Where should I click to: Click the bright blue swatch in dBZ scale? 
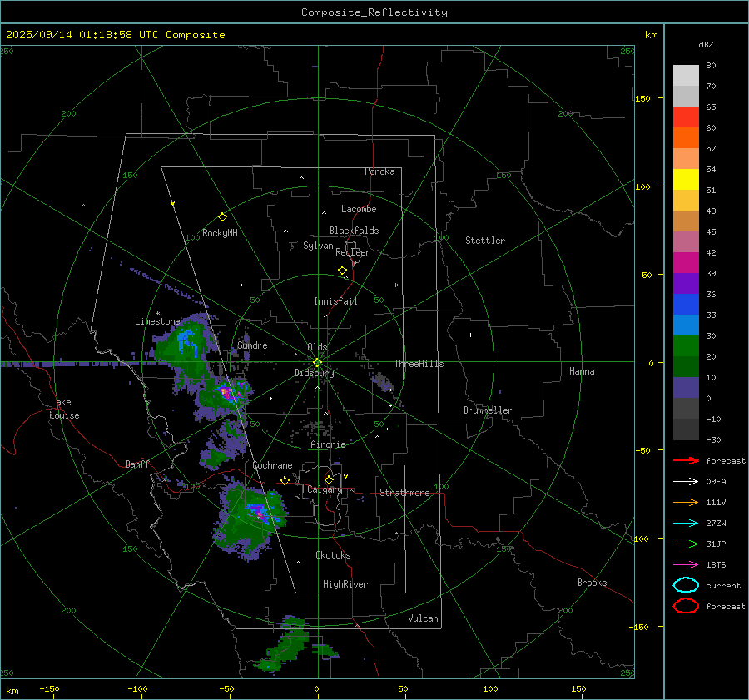686,305
